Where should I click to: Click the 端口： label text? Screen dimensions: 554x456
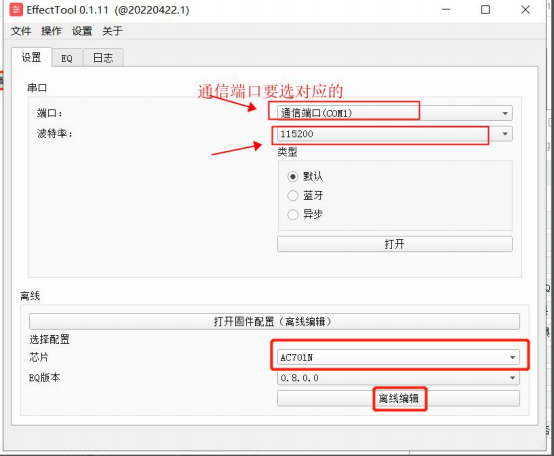pyautogui.click(x=50, y=113)
